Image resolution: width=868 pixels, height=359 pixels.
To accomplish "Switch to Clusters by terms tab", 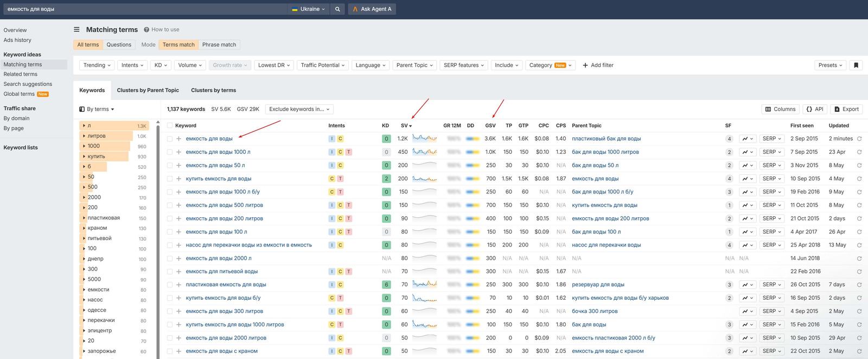I will [x=213, y=90].
